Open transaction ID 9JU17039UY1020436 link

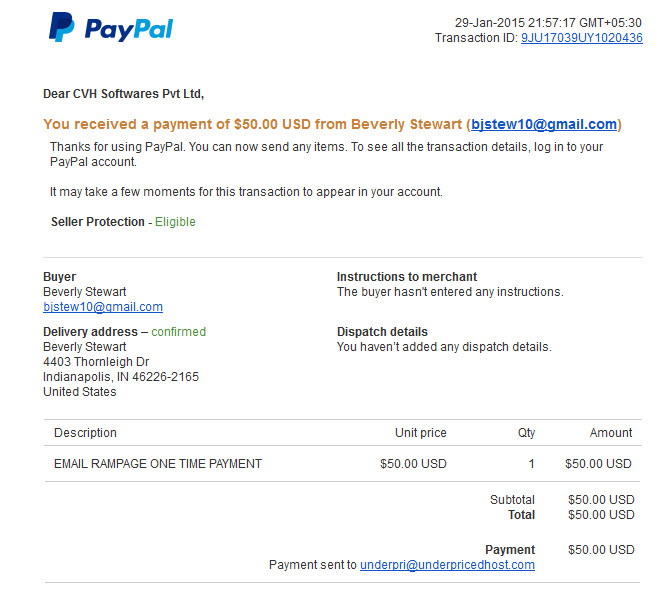pyautogui.click(x=582, y=38)
